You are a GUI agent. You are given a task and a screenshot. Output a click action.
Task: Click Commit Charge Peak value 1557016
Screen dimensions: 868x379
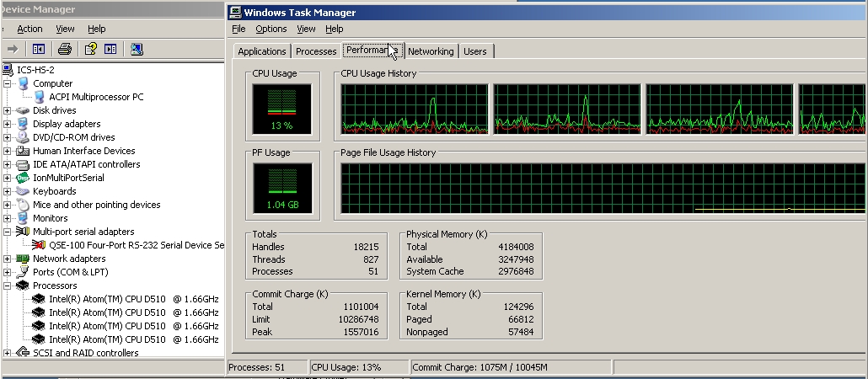361,332
